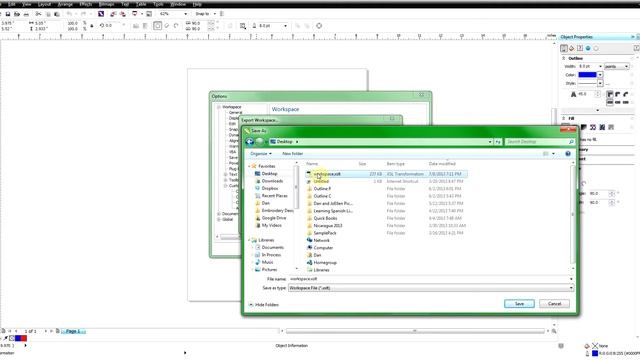Viewport: 640px width, 360px height.
Task: Open the outline Style dropdown arrow
Action: (x=600, y=83)
